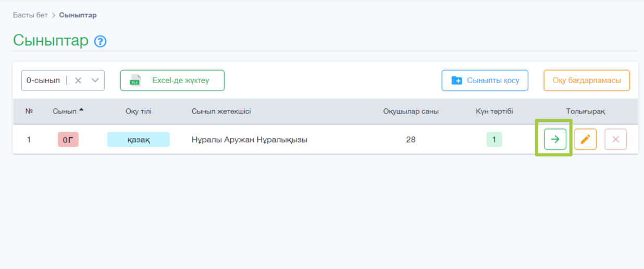Image resolution: width=644 pixels, height=269 pixels.
Task: Expand the class grade dropdown chevron
Action: (95, 81)
